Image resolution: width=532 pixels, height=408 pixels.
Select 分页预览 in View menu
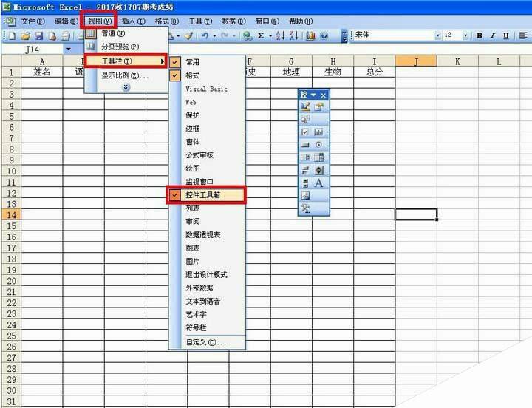pos(126,47)
